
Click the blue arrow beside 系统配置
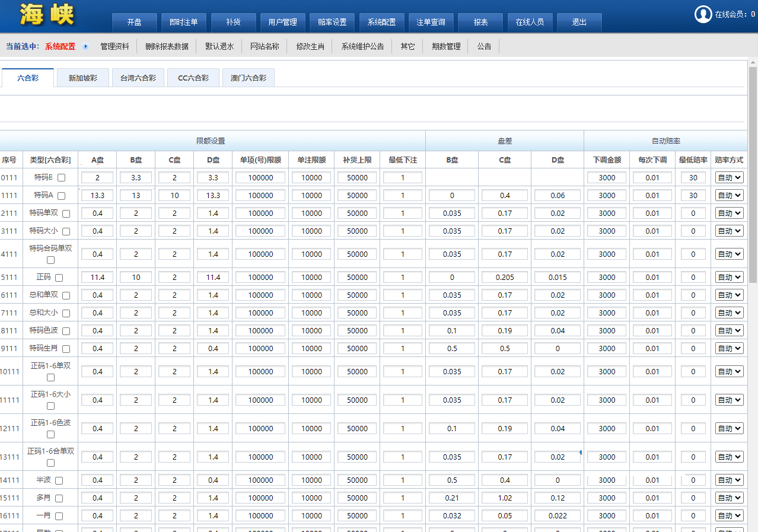tap(85, 46)
